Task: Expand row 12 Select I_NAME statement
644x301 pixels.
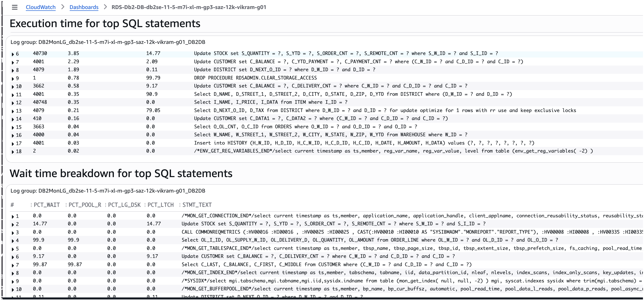Action: pos(13,103)
